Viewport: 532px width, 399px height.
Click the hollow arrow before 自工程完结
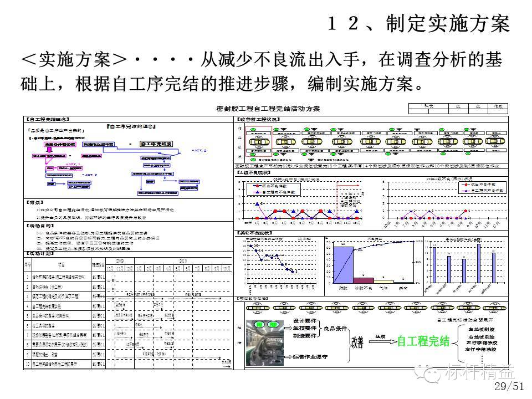pos(382,341)
